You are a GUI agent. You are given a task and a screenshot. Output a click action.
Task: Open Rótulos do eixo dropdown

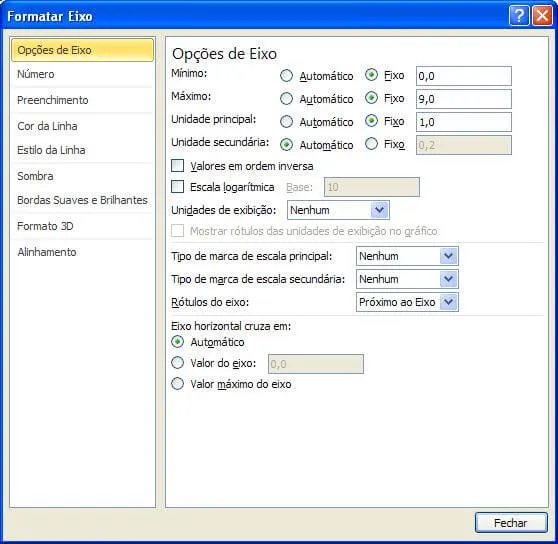[407, 302]
